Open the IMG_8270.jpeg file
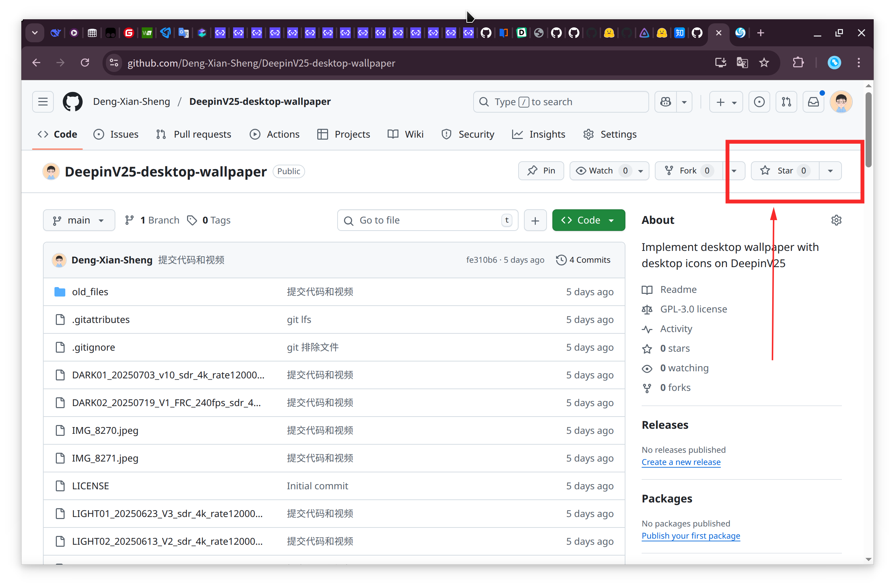The width and height of the screenshot is (895, 588). (x=105, y=430)
